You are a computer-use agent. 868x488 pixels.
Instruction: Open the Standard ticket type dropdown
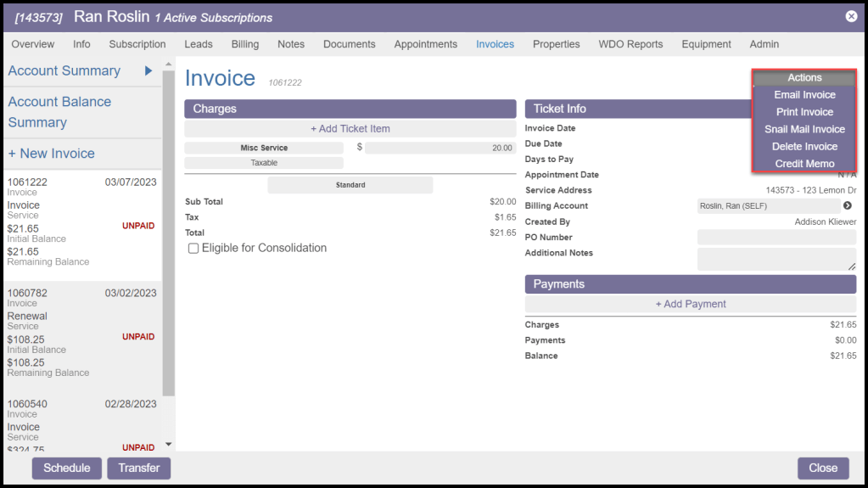(350, 185)
